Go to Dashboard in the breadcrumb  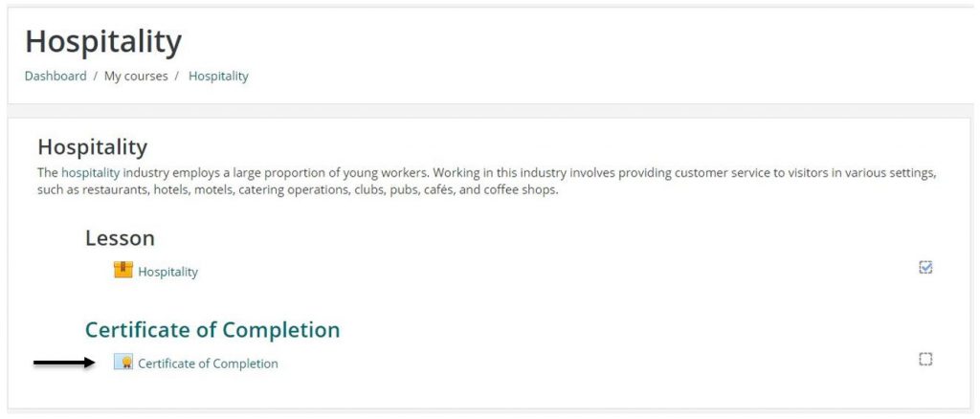(x=56, y=77)
